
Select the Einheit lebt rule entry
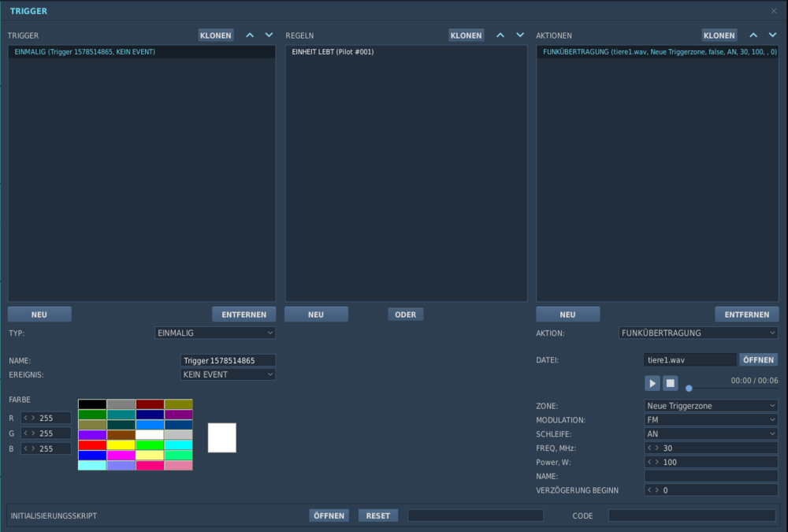pos(407,52)
